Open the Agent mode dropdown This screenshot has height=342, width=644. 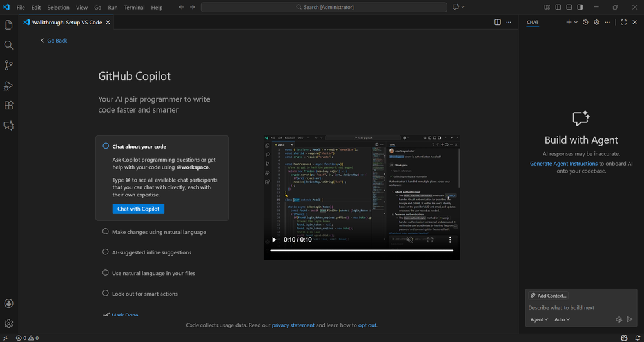pos(539,319)
